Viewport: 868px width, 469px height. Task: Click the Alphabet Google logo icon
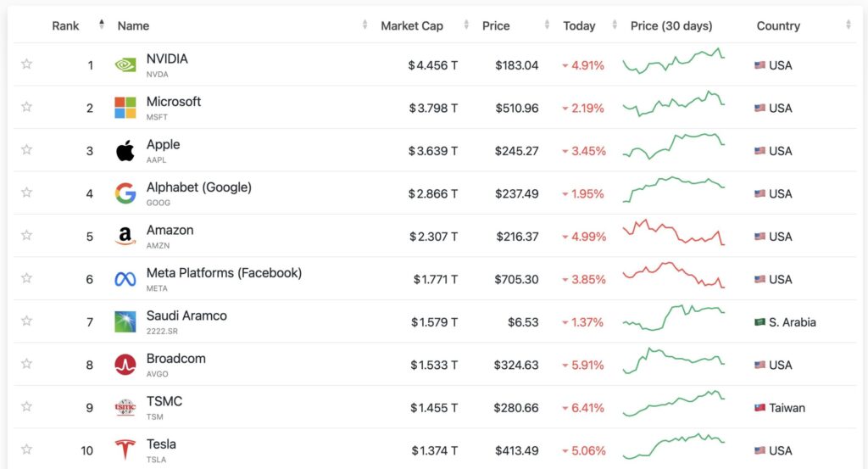pos(125,193)
